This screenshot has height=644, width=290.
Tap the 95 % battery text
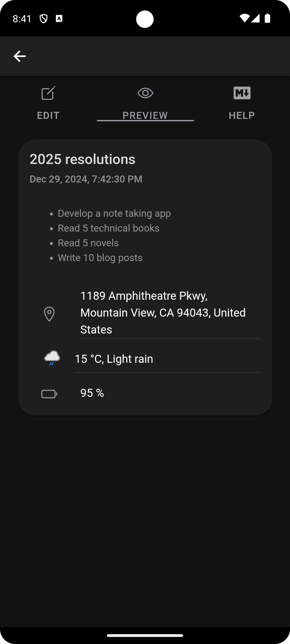pyautogui.click(x=92, y=393)
